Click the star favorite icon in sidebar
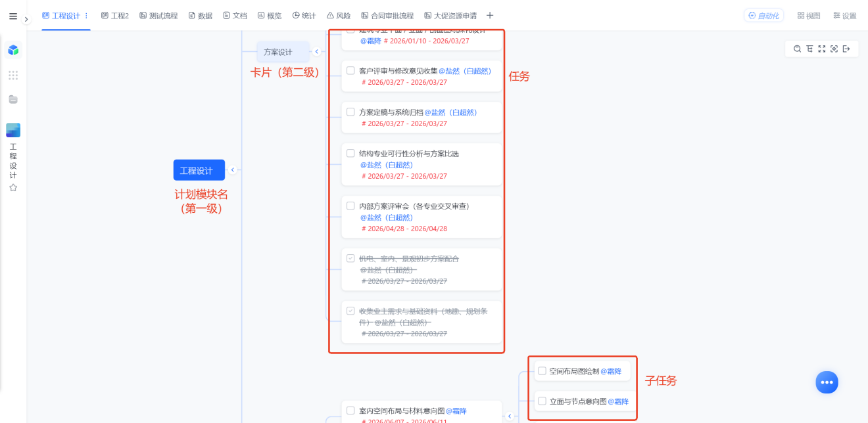868x423 pixels. (13, 188)
